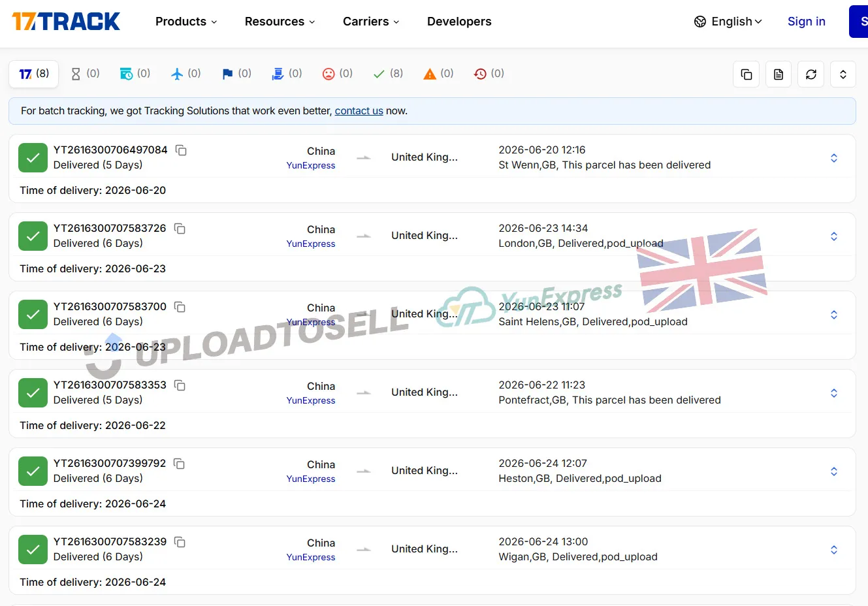Click the document export icon
This screenshot has width=868, height=606.
(779, 74)
